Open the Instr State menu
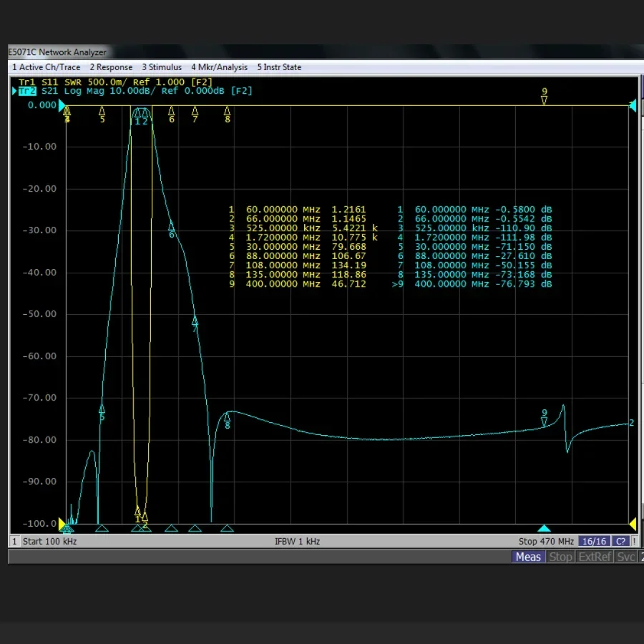644x644 pixels. pos(279,67)
